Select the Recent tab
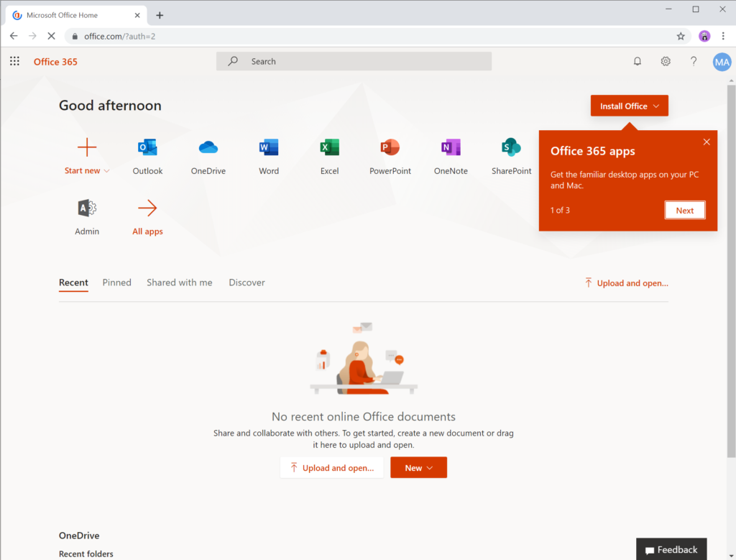 [x=73, y=283]
